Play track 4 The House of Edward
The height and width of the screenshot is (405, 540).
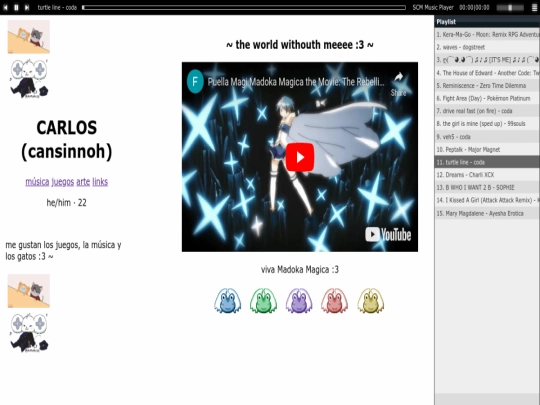487,73
